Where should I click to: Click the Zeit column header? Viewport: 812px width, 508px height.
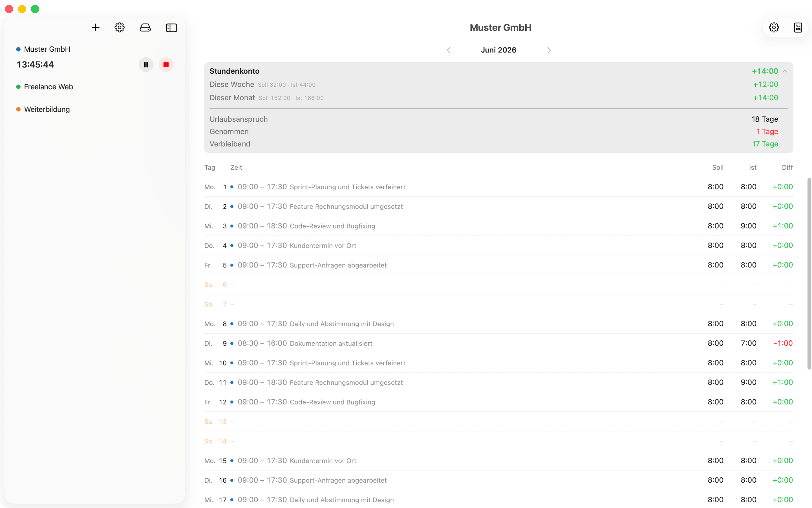pos(236,167)
